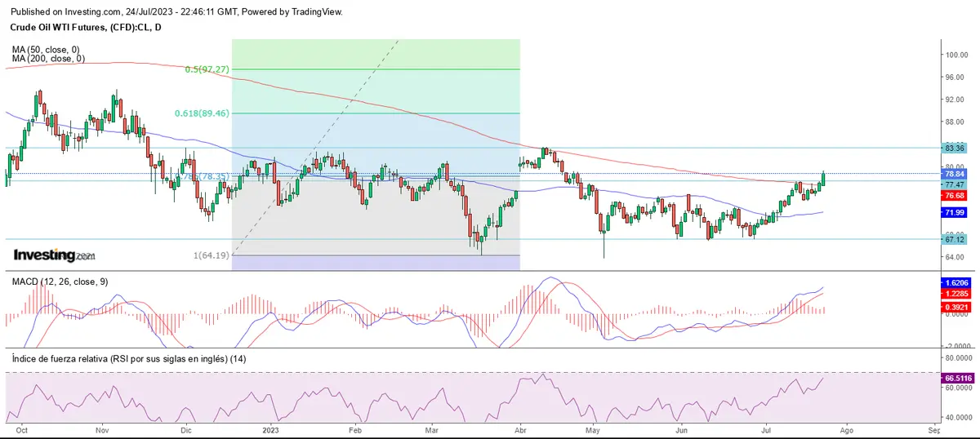Click the red MACD signal tag 1.2285
980x439 pixels.
[955, 294]
